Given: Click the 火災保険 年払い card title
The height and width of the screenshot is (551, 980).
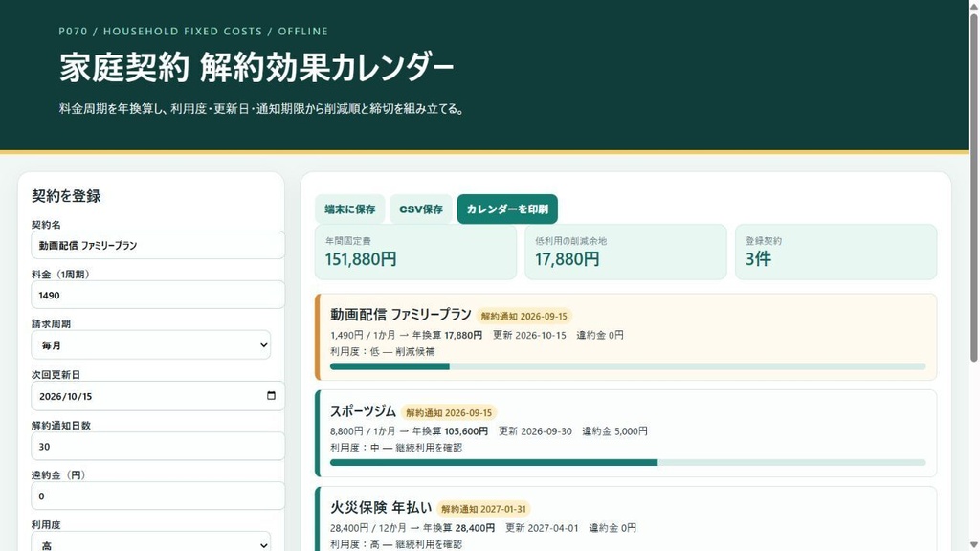Looking at the screenshot, I should coord(381,508).
